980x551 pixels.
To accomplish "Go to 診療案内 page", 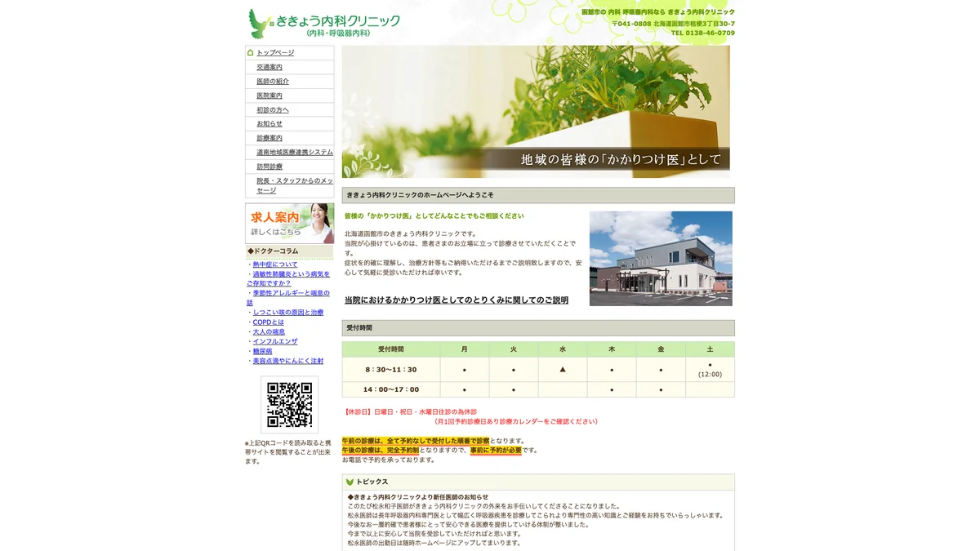I will (269, 138).
